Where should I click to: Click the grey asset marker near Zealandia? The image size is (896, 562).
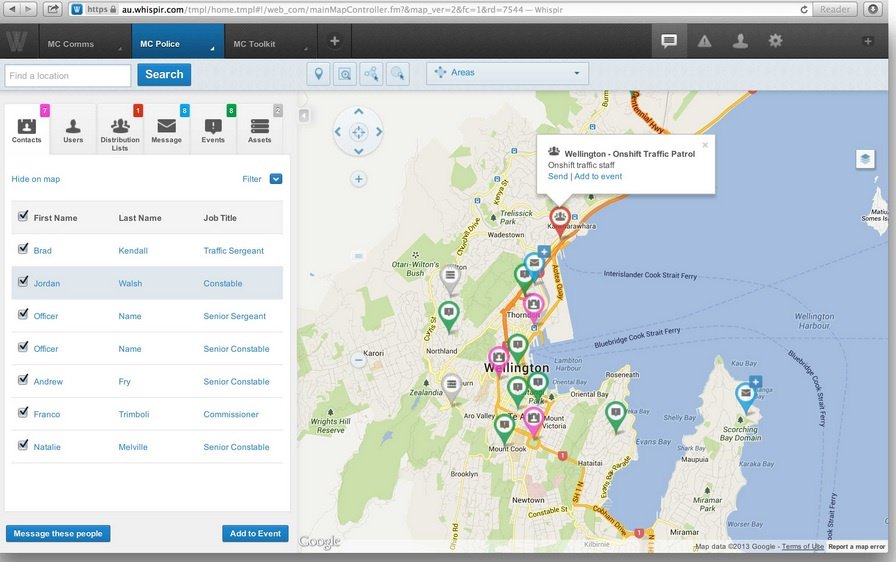click(451, 387)
